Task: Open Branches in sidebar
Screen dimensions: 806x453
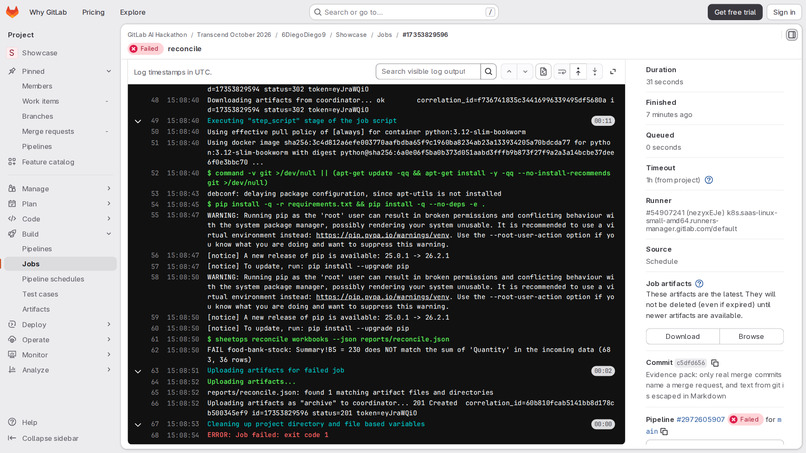Action: [59, 116]
